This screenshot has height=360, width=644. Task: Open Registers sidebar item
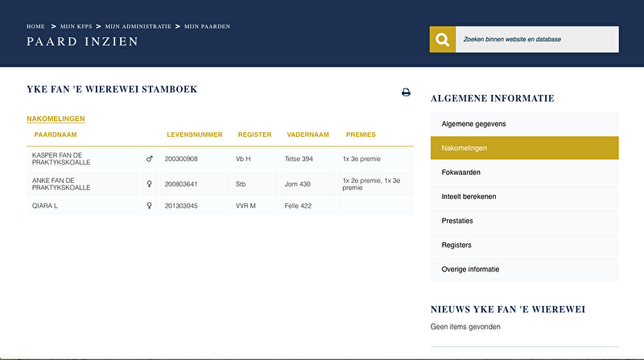point(525,245)
